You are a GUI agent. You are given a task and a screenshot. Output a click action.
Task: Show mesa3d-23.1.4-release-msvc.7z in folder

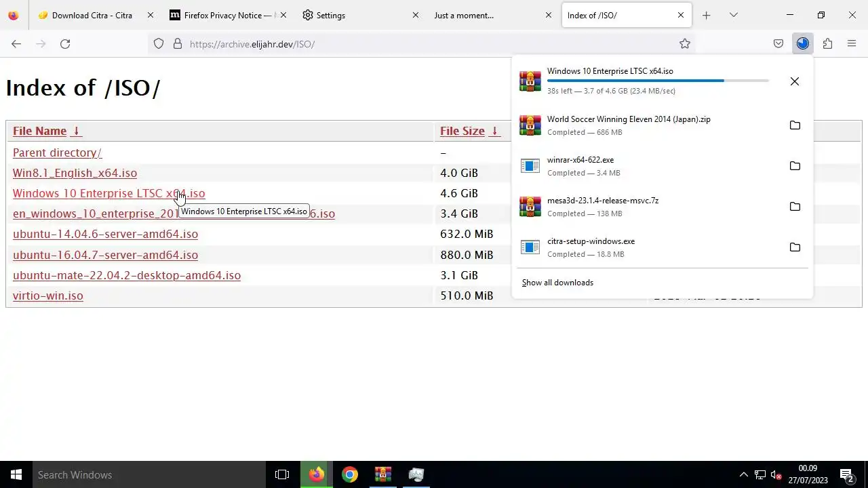pyautogui.click(x=795, y=207)
